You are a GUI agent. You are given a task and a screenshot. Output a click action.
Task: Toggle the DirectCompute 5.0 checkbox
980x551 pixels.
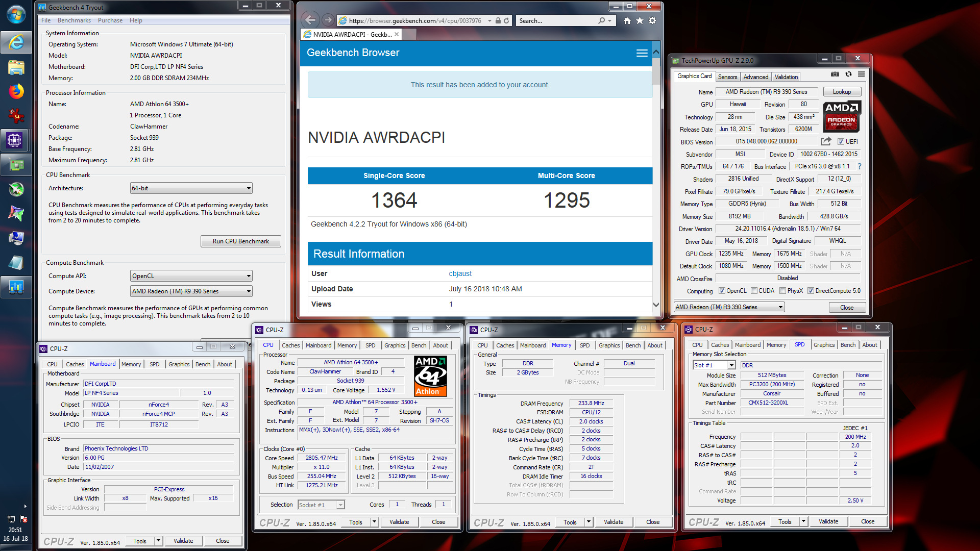click(811, 291)
